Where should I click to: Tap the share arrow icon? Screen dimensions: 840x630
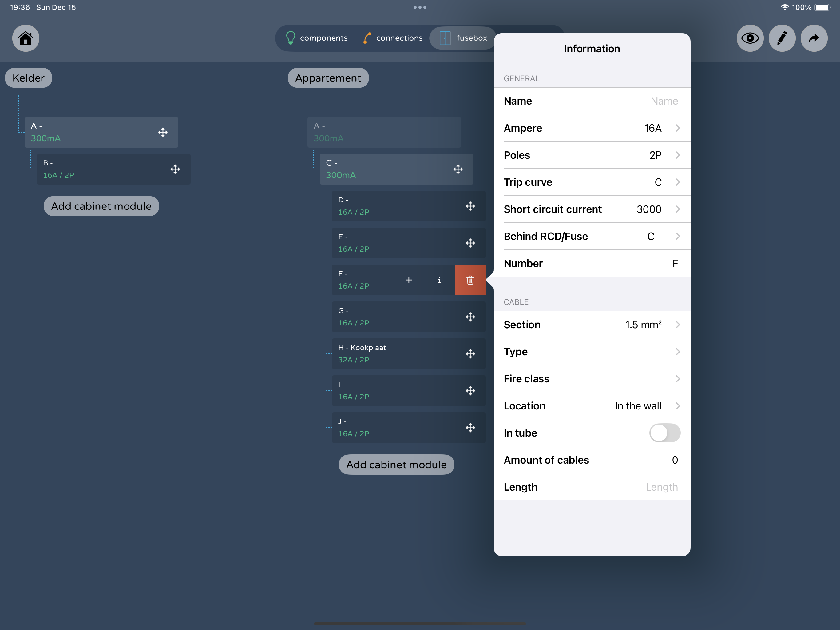814,38
